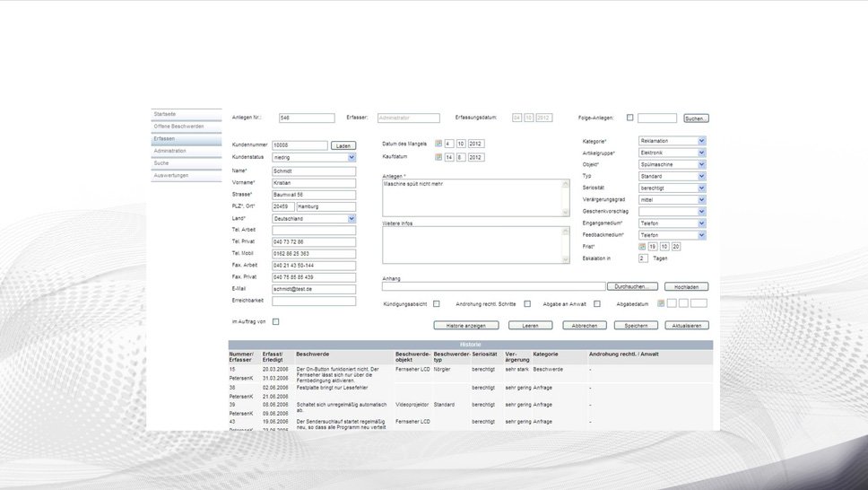This screenshot has width=868, height=490.
Task: Click the Fax. Privat field
Action: 314,277
